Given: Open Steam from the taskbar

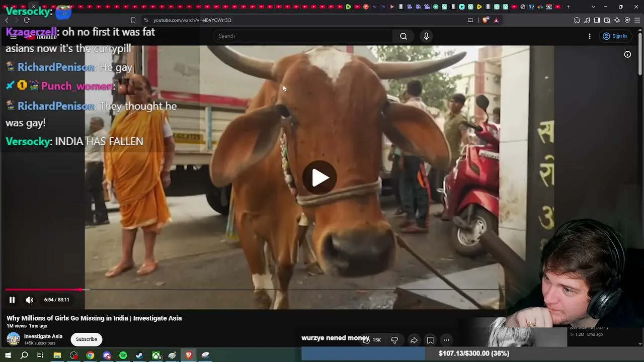Looking at the screenshot, I should 139,355.
